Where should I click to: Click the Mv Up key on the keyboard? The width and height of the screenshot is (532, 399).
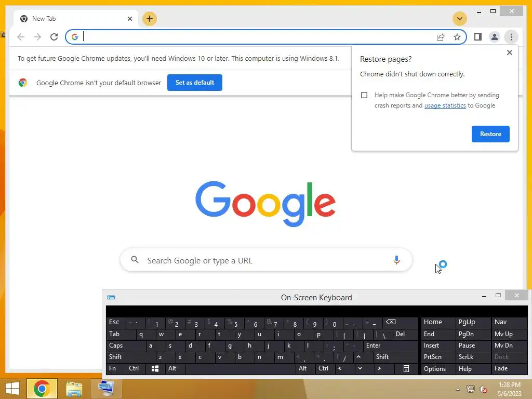click(509, 334)
